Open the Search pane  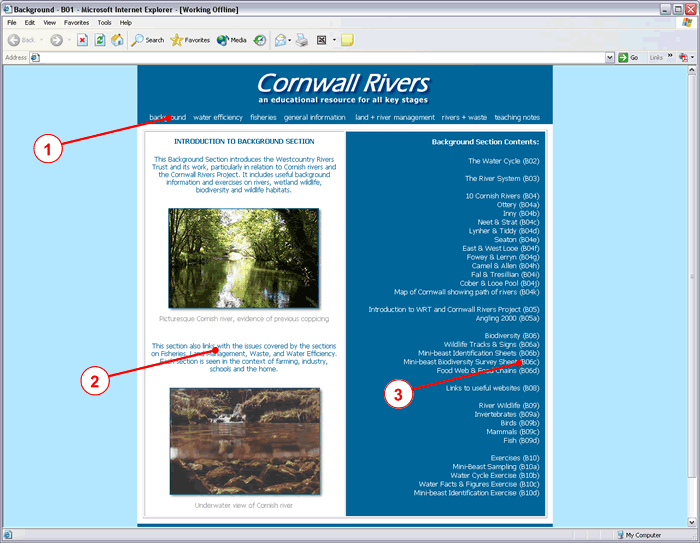147,40
